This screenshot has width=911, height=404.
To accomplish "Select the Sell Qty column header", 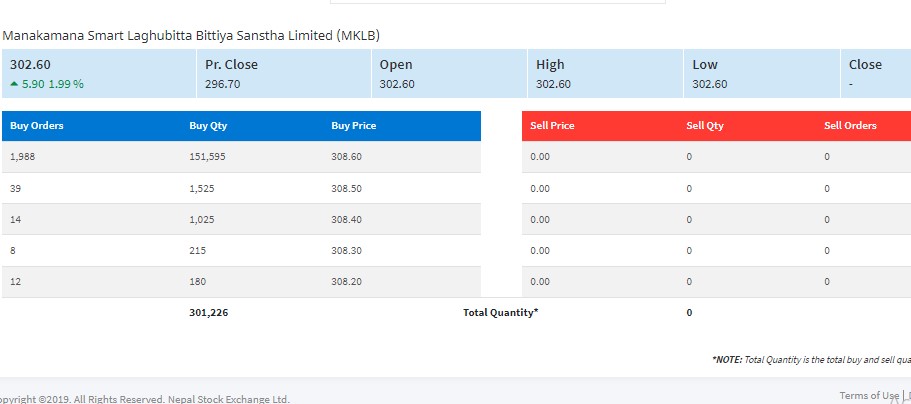I will tap(705, 126).
